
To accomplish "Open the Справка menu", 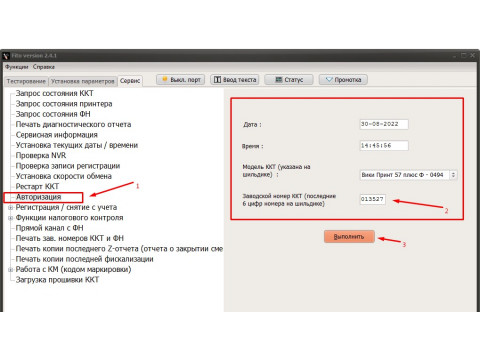I will tap(44, 67).
